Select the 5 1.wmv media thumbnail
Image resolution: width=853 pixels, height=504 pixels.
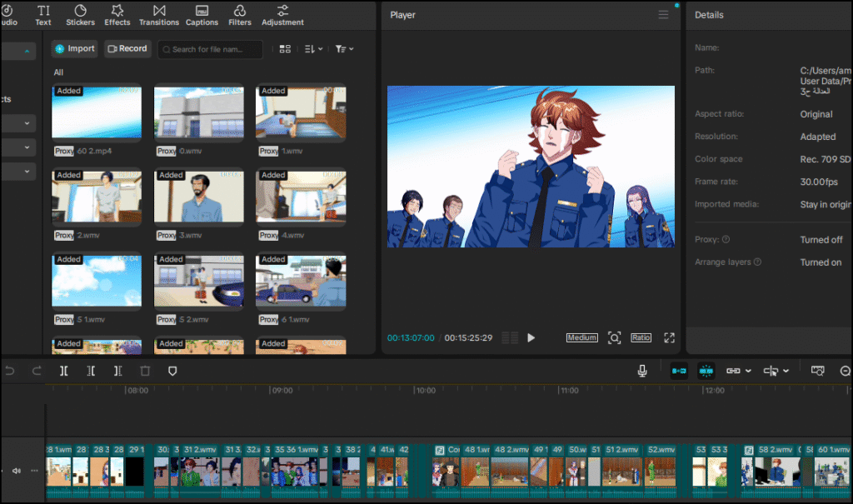[97, 281]
